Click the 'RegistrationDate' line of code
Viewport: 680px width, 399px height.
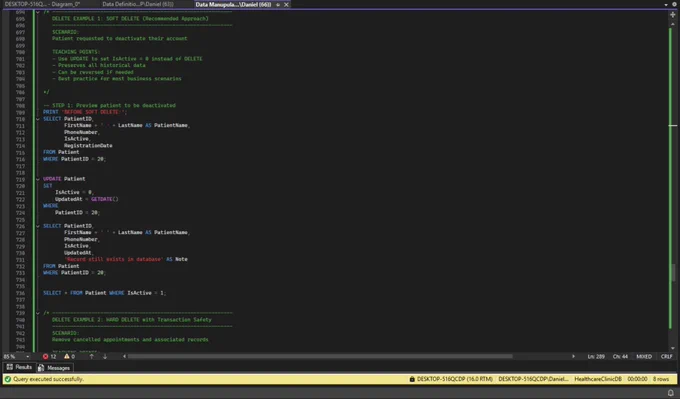pyautogui.click(x=88, y=146)
